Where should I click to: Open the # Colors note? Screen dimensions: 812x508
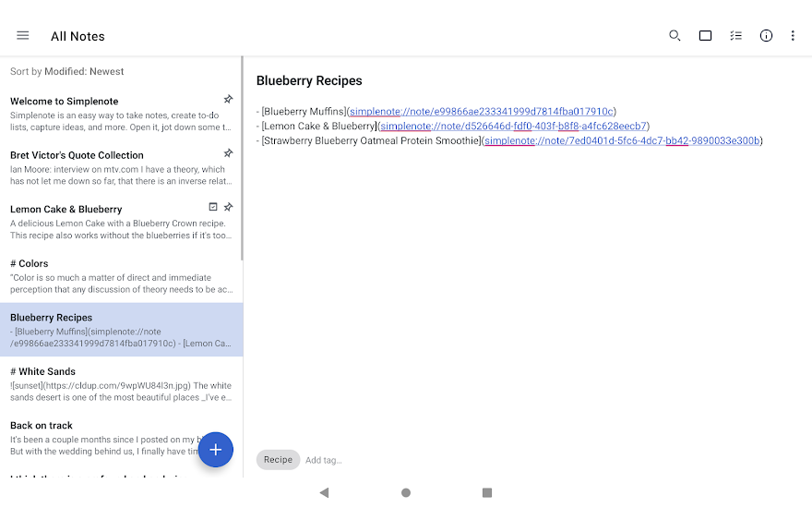[x=121, y=276]
